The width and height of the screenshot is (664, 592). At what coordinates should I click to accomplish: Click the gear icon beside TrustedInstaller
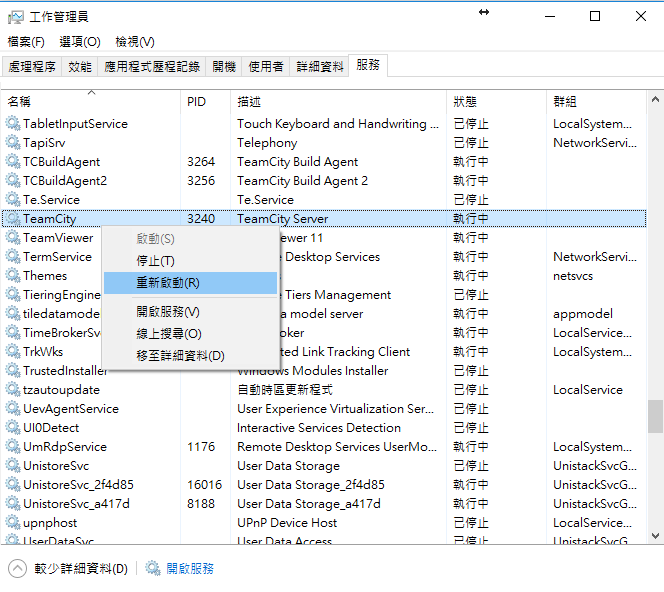[13, 371]
